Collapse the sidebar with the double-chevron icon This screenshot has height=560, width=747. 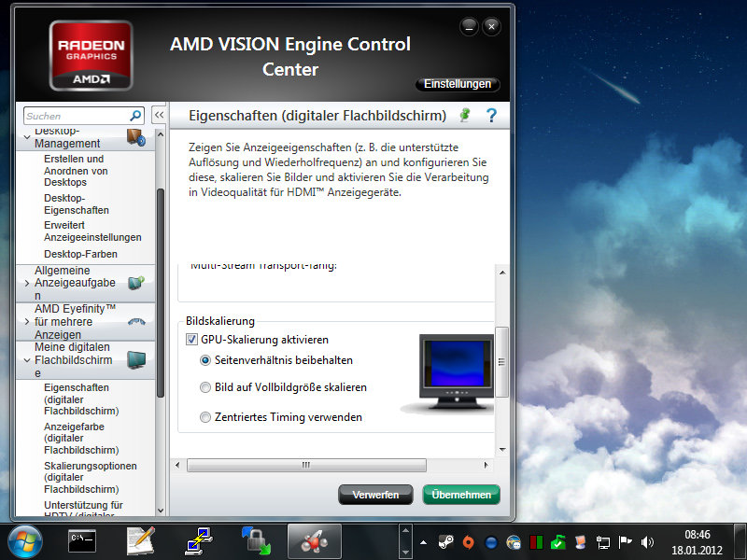click(x=159, y=115)
